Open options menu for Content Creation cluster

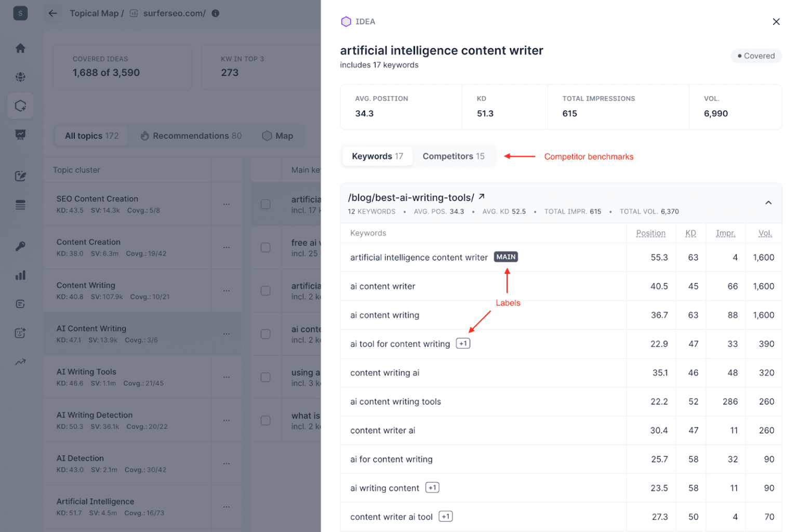[x=227, y=247]
